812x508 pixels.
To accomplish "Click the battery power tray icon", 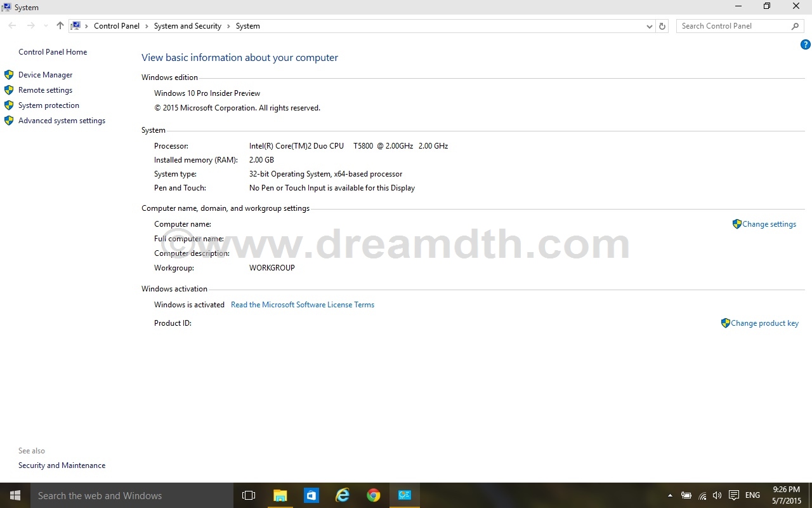I will coord(686,495).
